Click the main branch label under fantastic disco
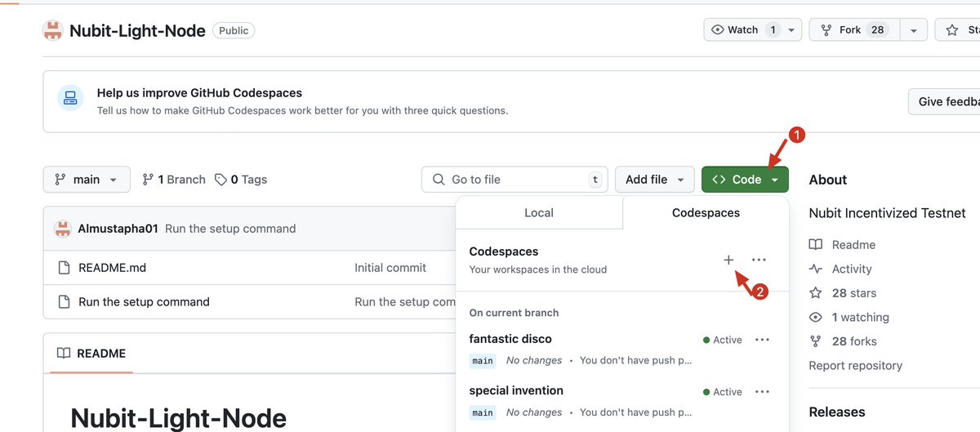Viewport: 980px width, 432px height. (x=483, y=361)
